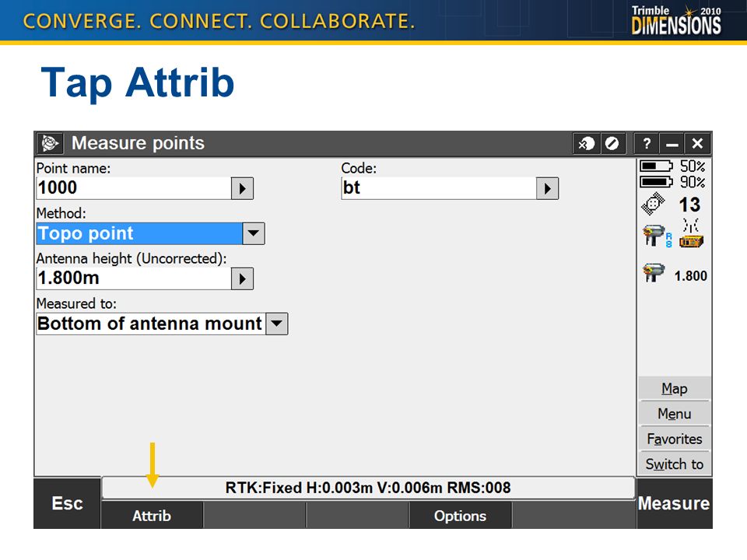Viewport: 747px width, 560px height.
Task: Click the Trimble logo icon beside Measure points
Action: tap(50, 143)
